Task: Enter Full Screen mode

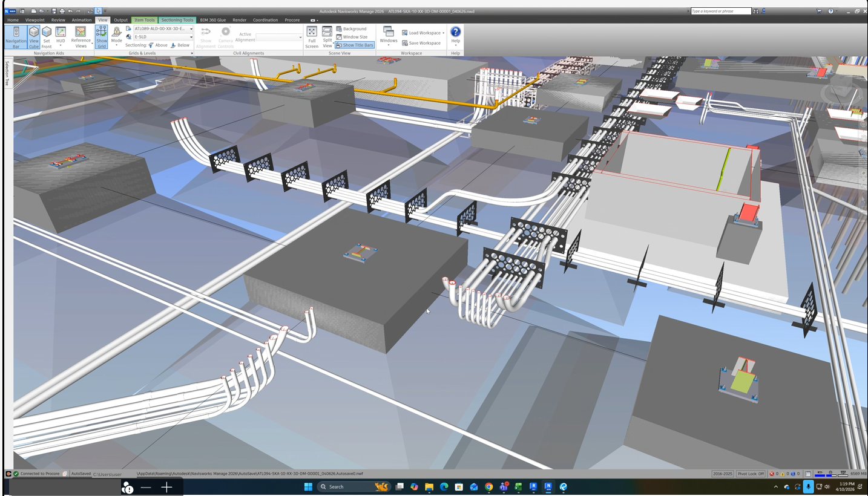Action: coord(312,37)
